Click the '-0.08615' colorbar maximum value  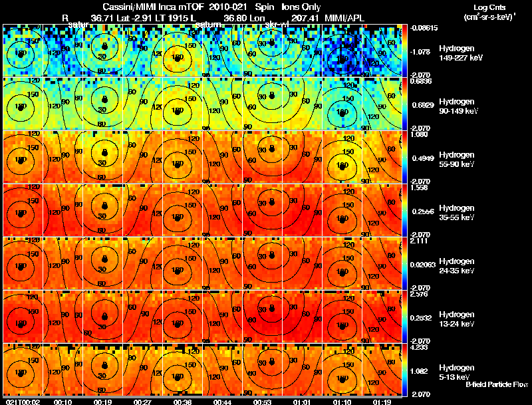click(x=424, y=28)
